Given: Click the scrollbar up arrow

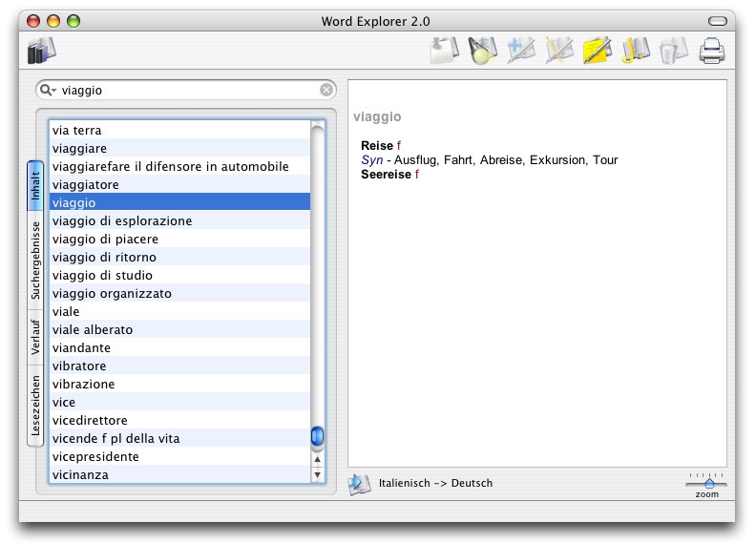Looking at the screenshot, I should 317,459.
